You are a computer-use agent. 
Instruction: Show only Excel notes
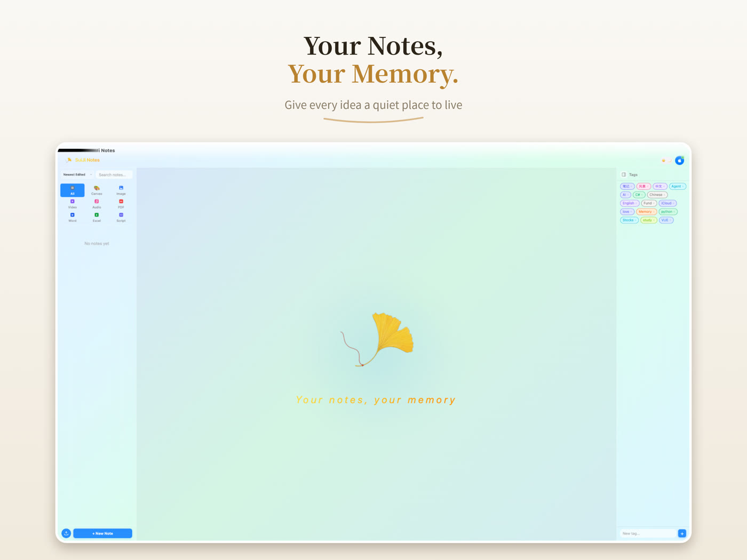pyautogui.click(x=97, y=218)
